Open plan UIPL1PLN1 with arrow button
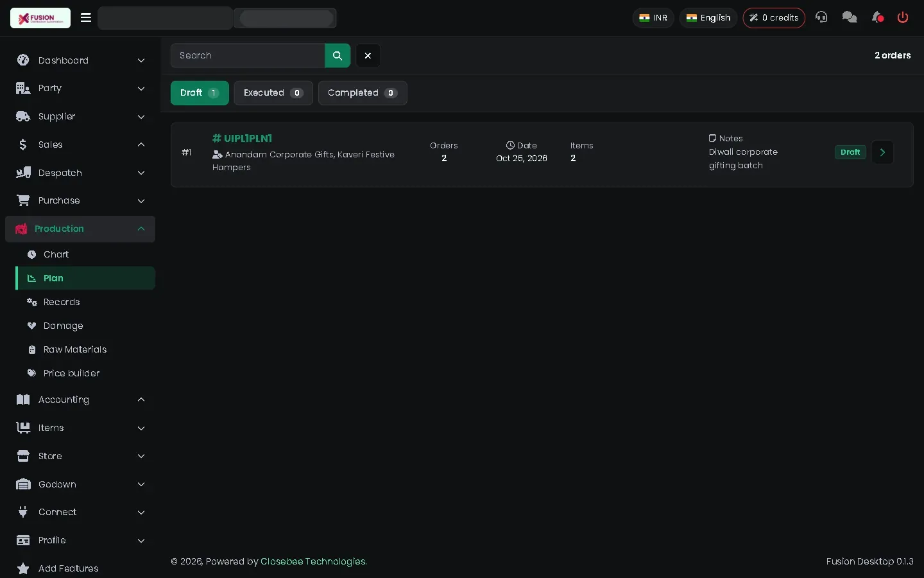This screenshot has width=924, height=578. [x=882, y=152]
